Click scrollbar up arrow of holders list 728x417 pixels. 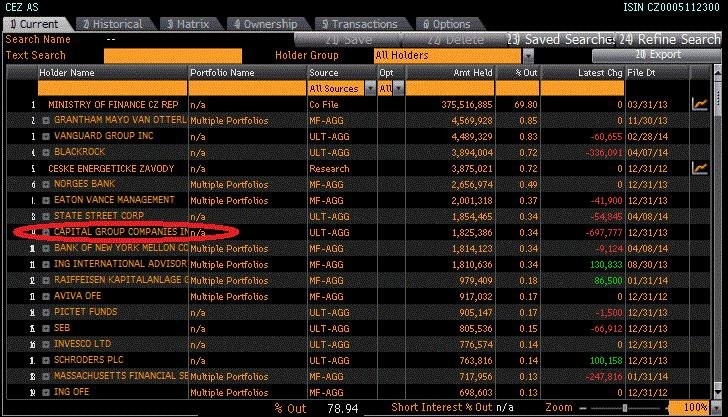click(x=717, y=71)
